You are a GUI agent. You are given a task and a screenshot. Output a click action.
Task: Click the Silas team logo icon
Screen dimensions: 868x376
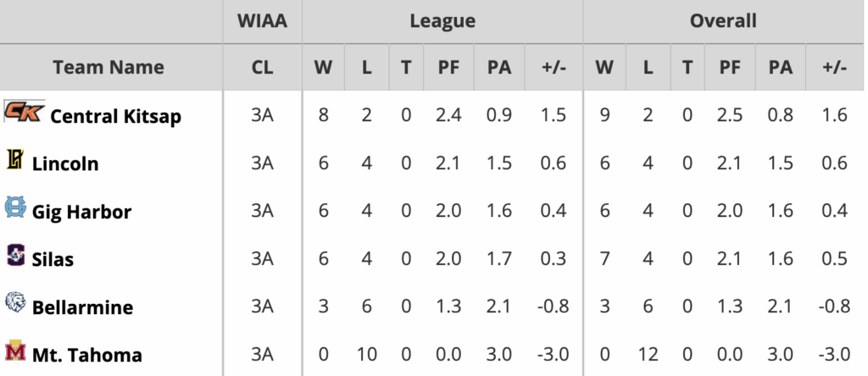click(15, 256)
